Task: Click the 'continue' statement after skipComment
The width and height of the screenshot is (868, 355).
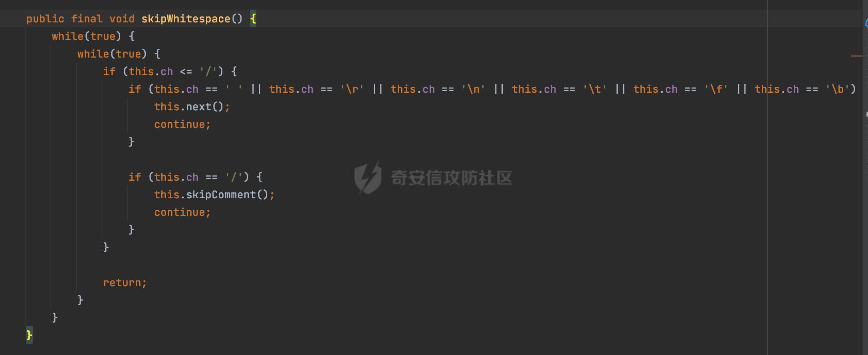Action: point(182,212)
